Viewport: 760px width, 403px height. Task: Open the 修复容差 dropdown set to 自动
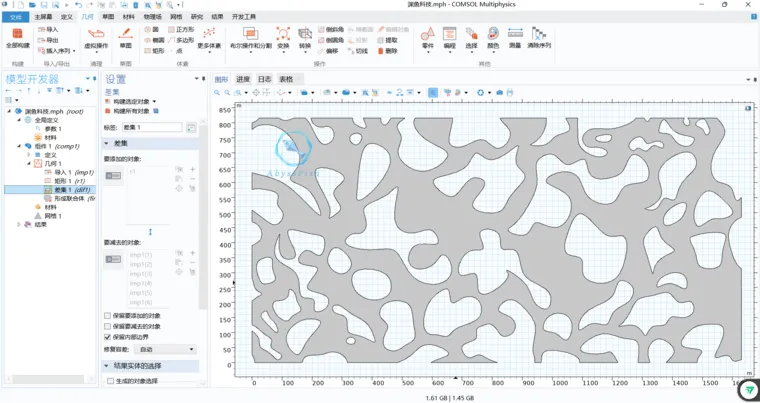coord(165,349)
